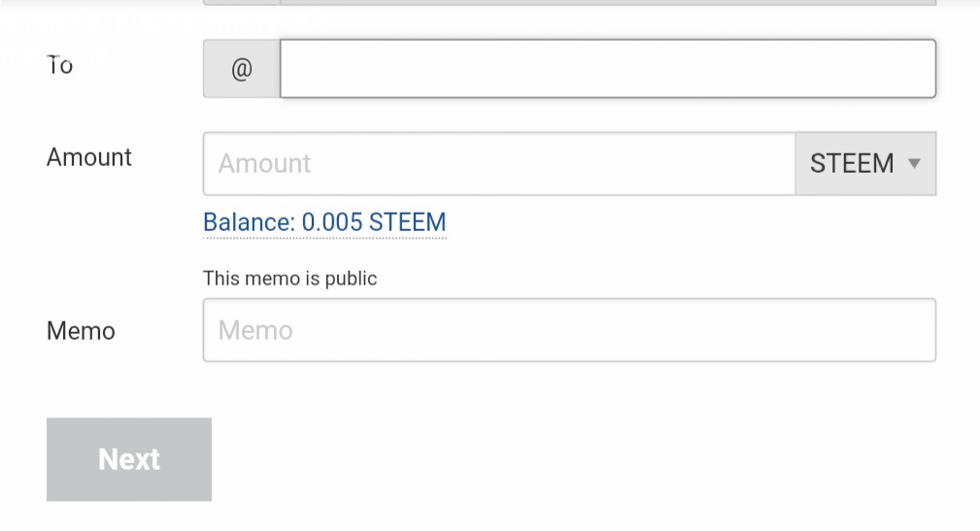Click into the Amount input box

[498, 163]
